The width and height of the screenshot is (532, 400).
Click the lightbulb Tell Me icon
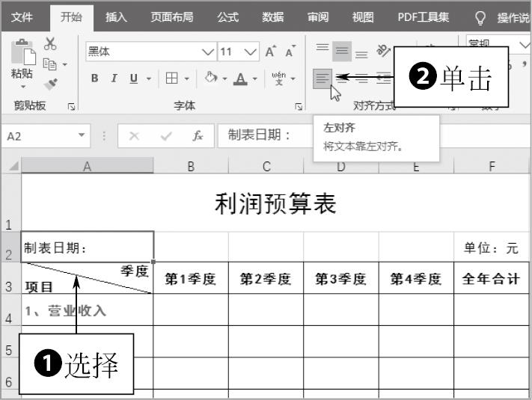[480, 18]
